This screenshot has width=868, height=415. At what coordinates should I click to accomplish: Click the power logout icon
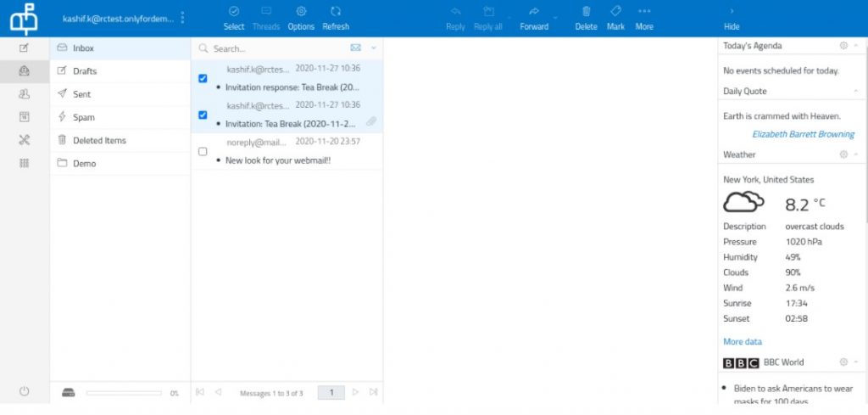pyautogui.click(x=25, y=391)
